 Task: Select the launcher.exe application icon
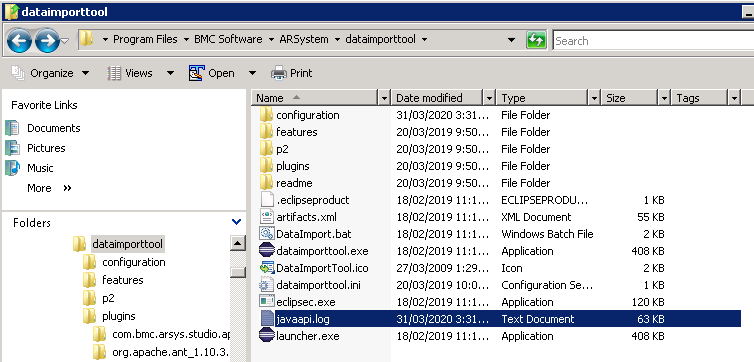click(266, 336)
